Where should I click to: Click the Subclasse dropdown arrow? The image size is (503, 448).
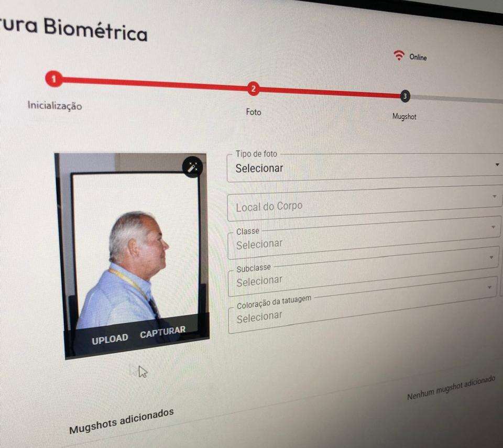[491, 257]
